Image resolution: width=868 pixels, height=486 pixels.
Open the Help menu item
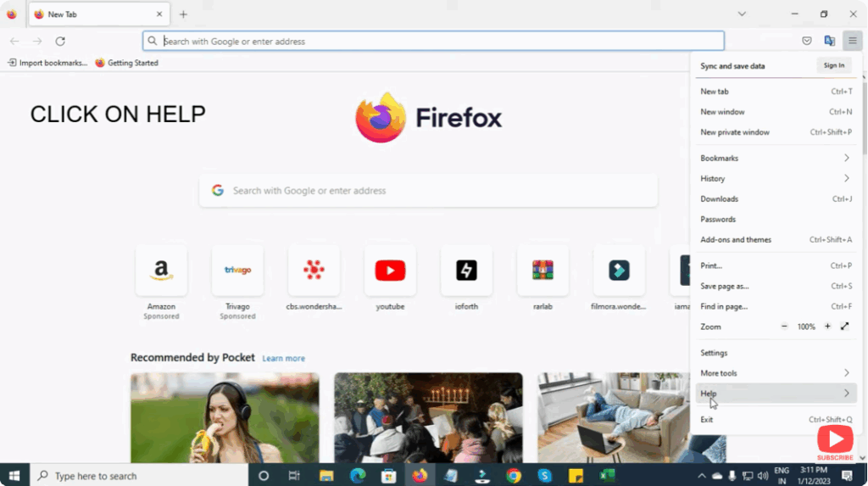point(775,394)
